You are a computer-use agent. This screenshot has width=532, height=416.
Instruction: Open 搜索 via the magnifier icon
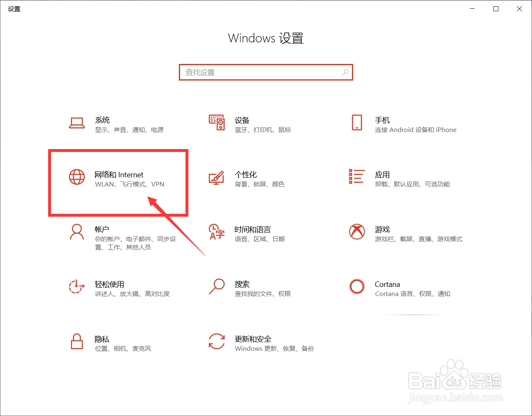pyautogui.click(x=216, y=287)
